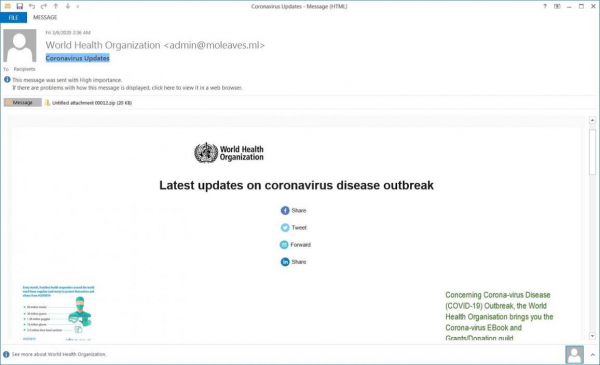Click the email Forward icon

click(x=284, y=244)
